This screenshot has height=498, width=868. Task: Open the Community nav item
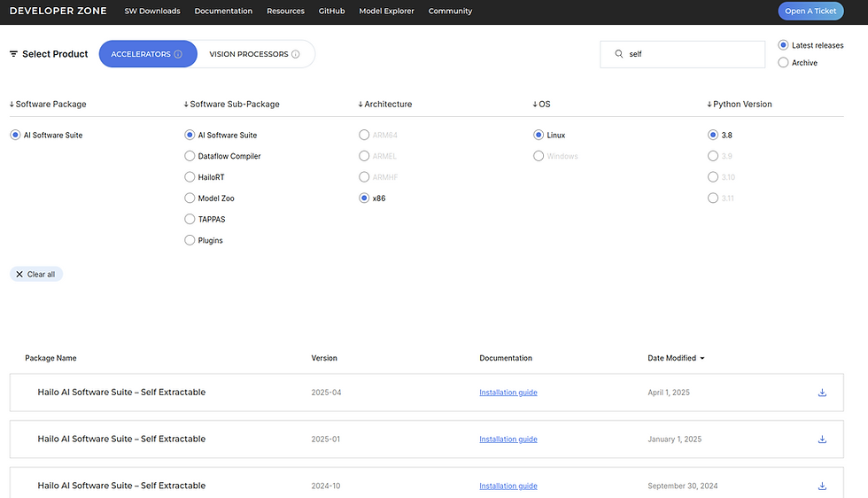click(x=450, y=12)
